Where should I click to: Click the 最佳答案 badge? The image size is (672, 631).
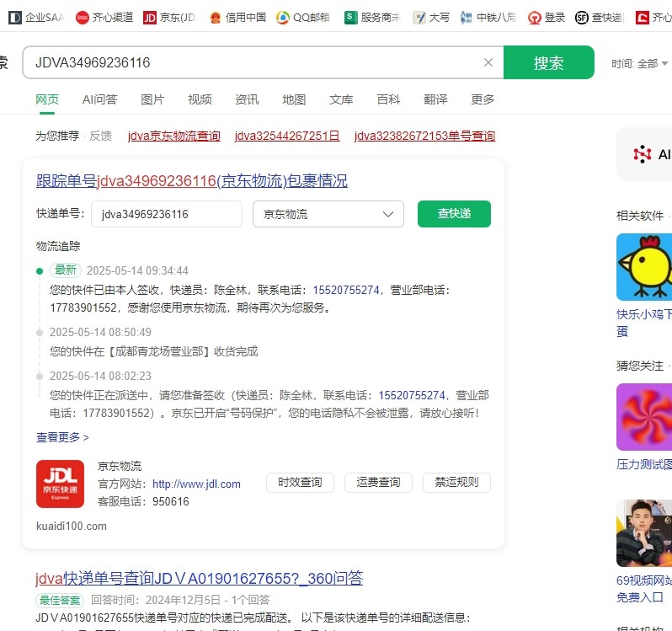[x=60, y=600]
